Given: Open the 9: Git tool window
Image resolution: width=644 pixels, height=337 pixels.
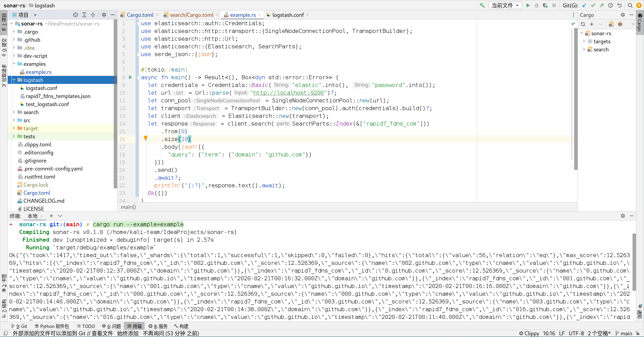Looking at the screenshot, I should point(19,326).
